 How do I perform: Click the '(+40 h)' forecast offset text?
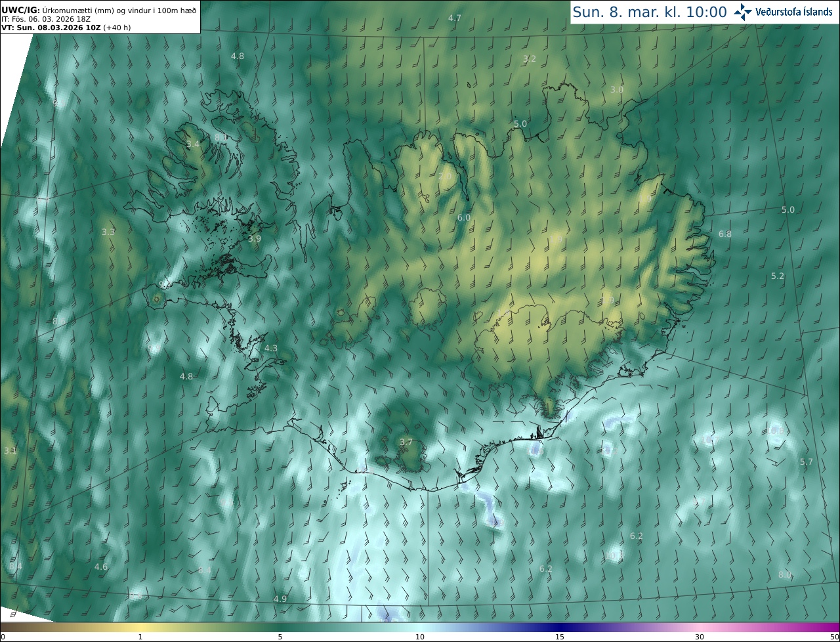point(116,28)
